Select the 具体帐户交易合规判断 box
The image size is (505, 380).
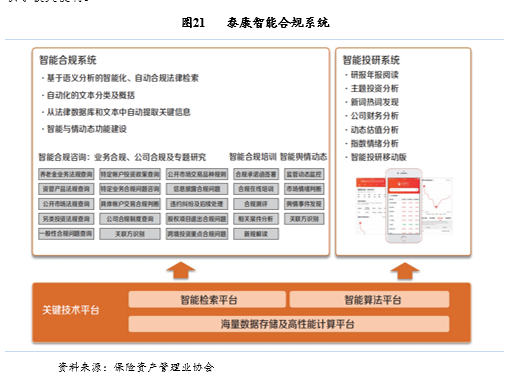[130, 204]
